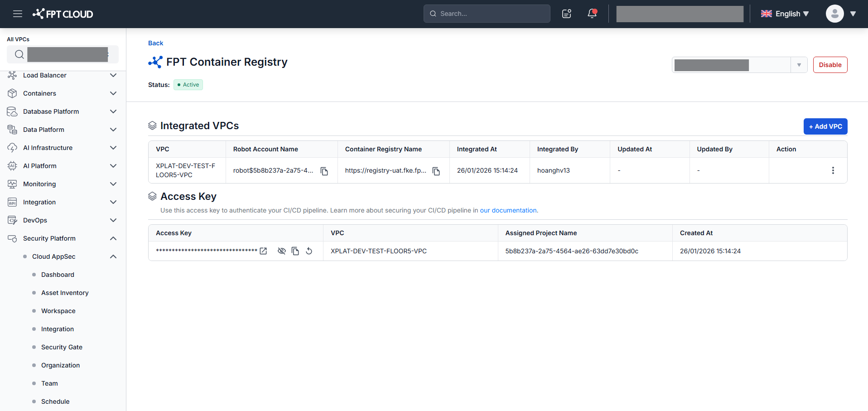Open the account dropdown arrow beside the avatar
The width and height of the screenshot is (868, 411).
click(x=853, y=14)
